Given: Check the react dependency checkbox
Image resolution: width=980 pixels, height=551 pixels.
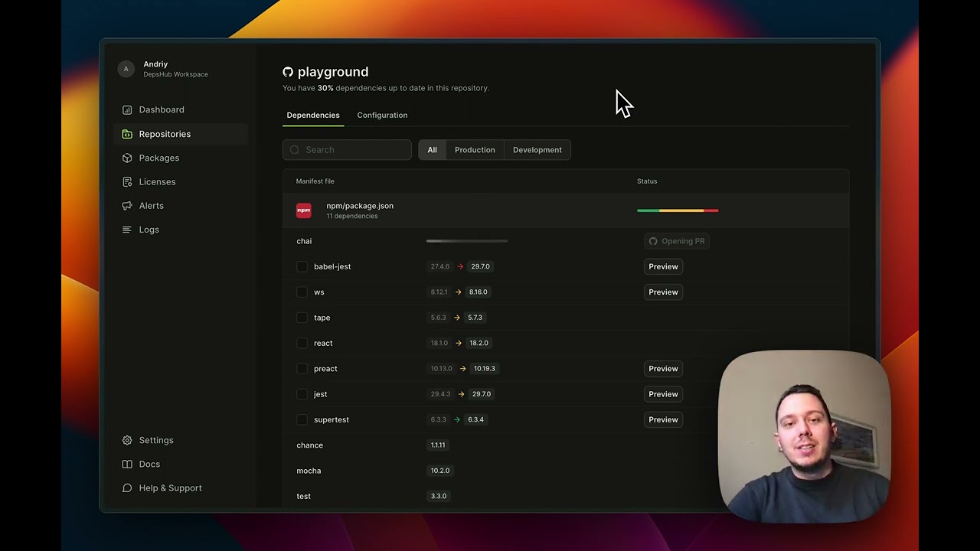Looking at the screenshot, I should coord(302,343).
